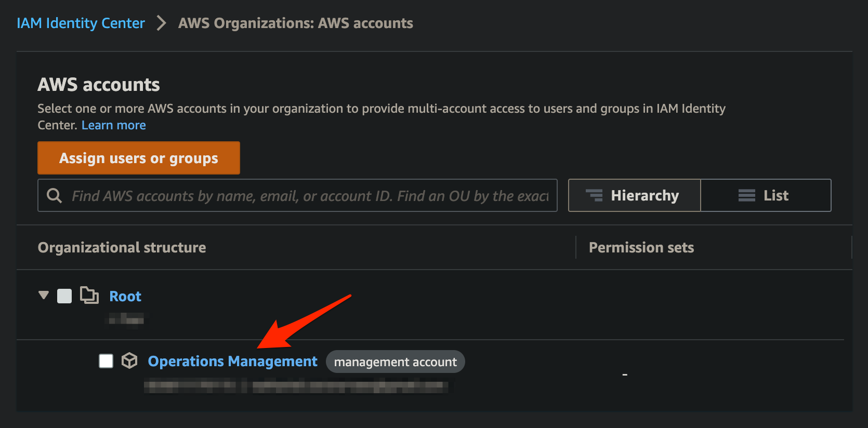Click the Root folder icon
Image resolution: width=868 pixels, height=428 pixels.
click(89, 295)
